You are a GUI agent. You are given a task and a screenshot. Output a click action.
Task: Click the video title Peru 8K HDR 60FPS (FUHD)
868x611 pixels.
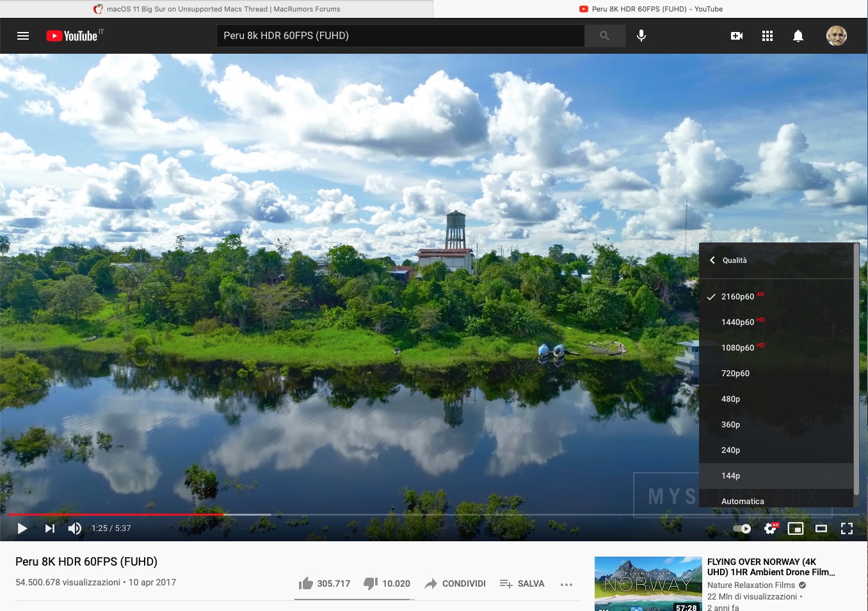[x=86, y=562]
